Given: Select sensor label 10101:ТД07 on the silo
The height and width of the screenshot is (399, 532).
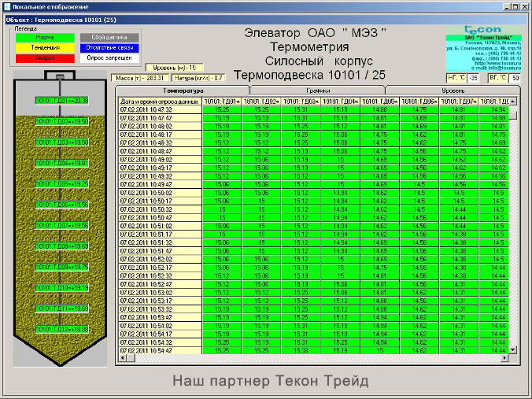Looking at the screenshot, I should coord(61,225).
